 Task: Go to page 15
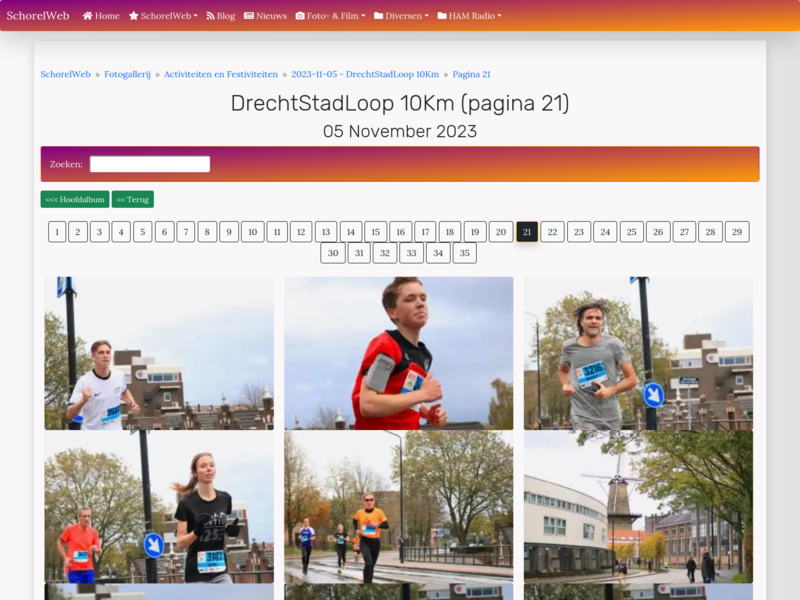376,232
